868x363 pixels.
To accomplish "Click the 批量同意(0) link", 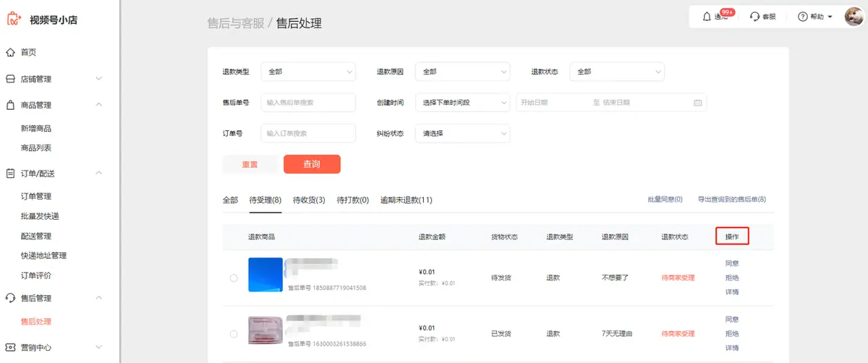I will click(x=665, y=200).
